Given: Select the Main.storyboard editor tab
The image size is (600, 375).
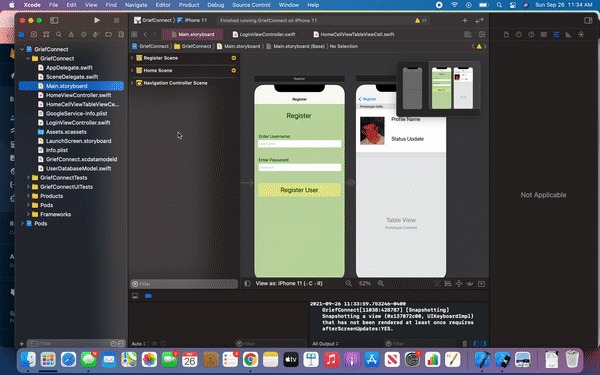Looking at the screenshot, I should [192, 34].
